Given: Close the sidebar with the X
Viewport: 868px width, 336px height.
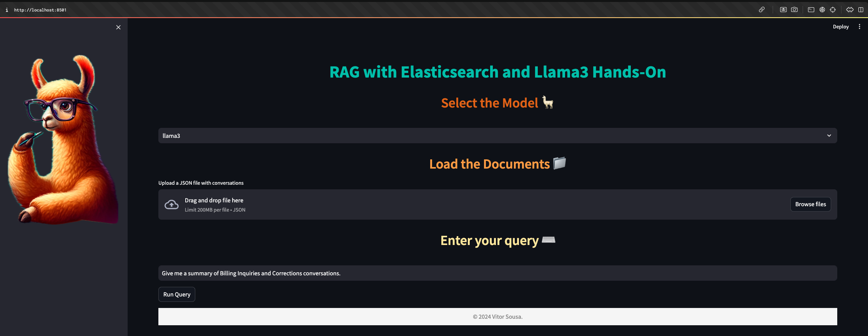Looking at the screenshot, I should (118, 27).
